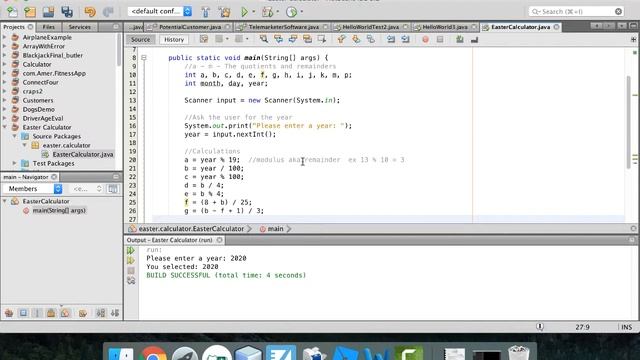Re-run the program from Output panel
Screen dimensions: 640x360
coord(131,250)
